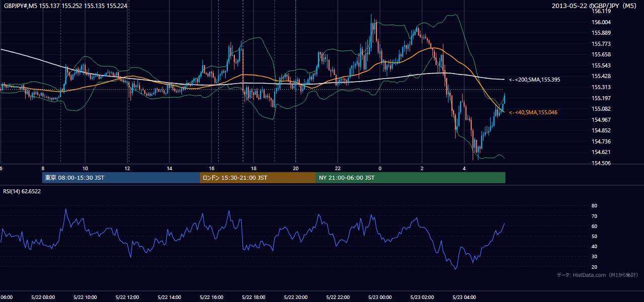Click the RSI scale value 60

click(595, 226)
